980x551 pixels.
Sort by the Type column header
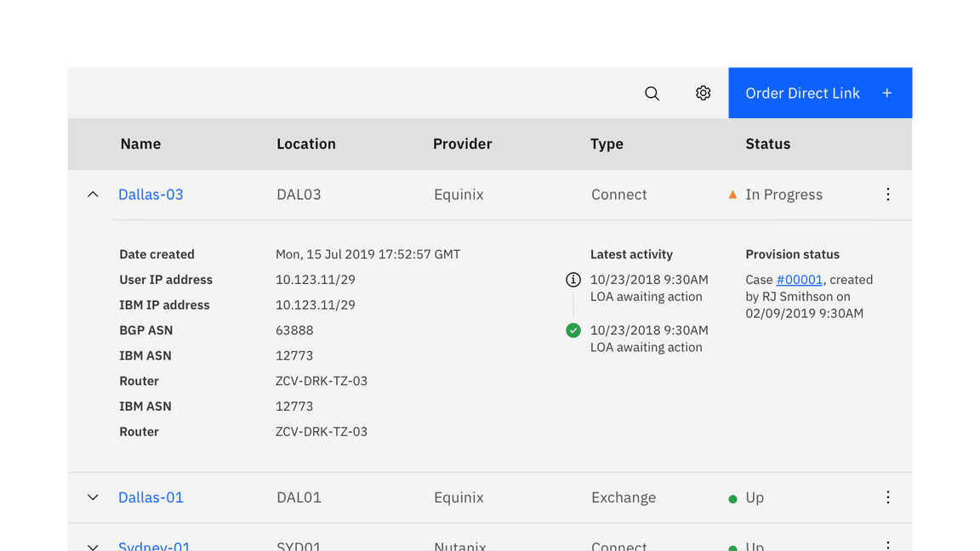click(x=607, y=144)
